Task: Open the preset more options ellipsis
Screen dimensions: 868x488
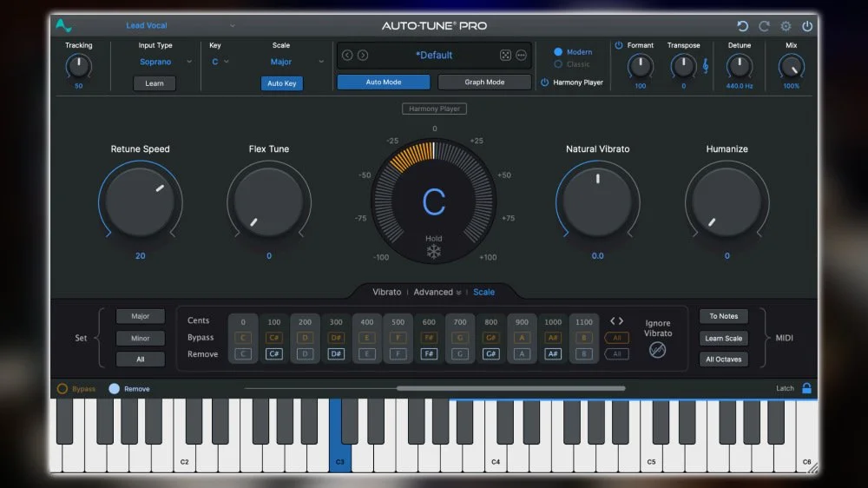Action: [521, 55]
